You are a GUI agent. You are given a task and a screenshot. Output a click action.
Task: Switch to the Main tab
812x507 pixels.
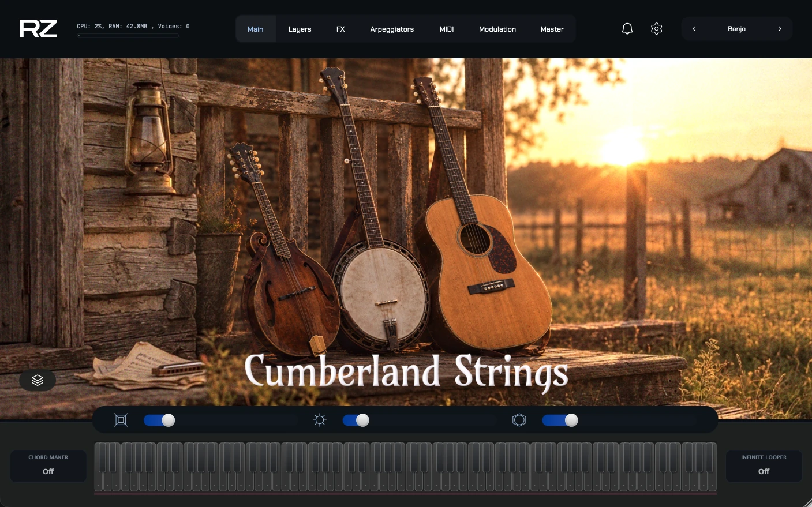coord(255,29)
